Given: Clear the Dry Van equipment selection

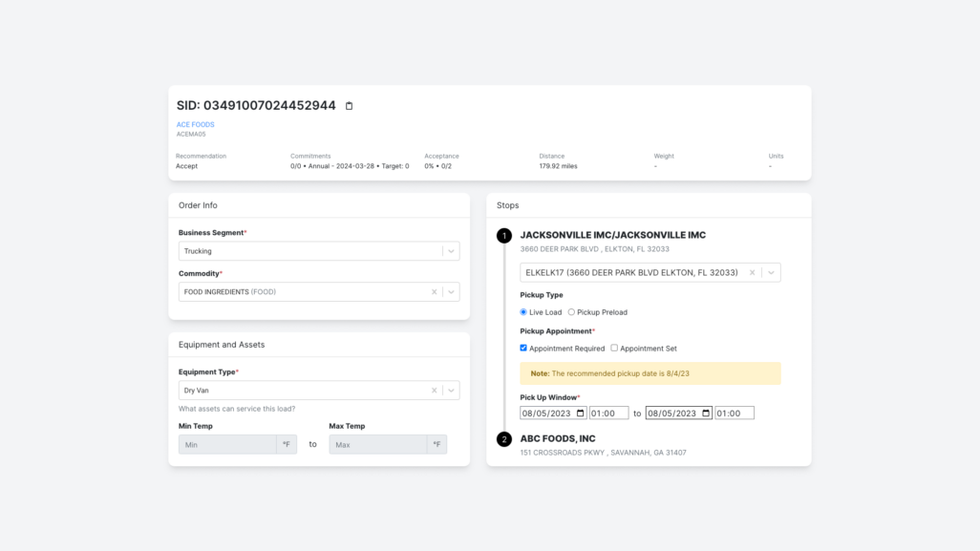Looking at the screenshot, I should (434, 391).
